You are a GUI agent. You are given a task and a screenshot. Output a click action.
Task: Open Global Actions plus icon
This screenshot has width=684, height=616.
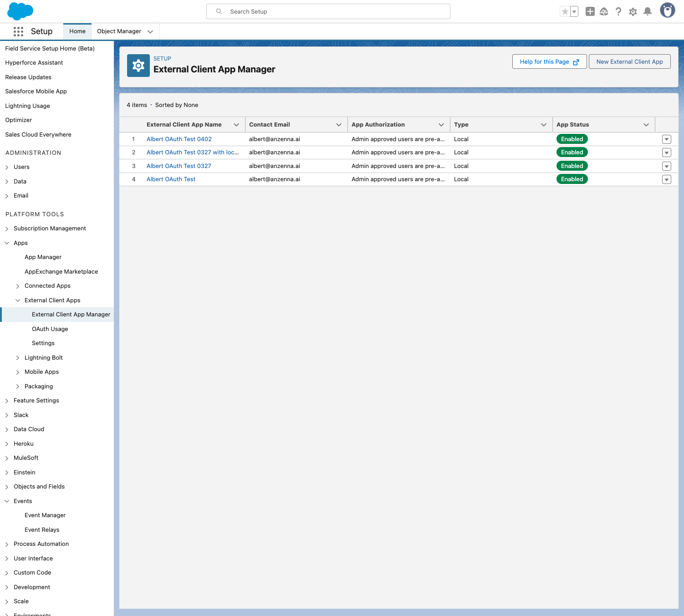(590, 12)
